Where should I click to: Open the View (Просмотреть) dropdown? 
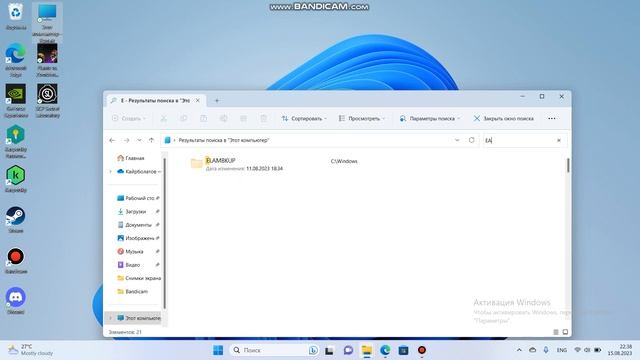tap(361, 118)
